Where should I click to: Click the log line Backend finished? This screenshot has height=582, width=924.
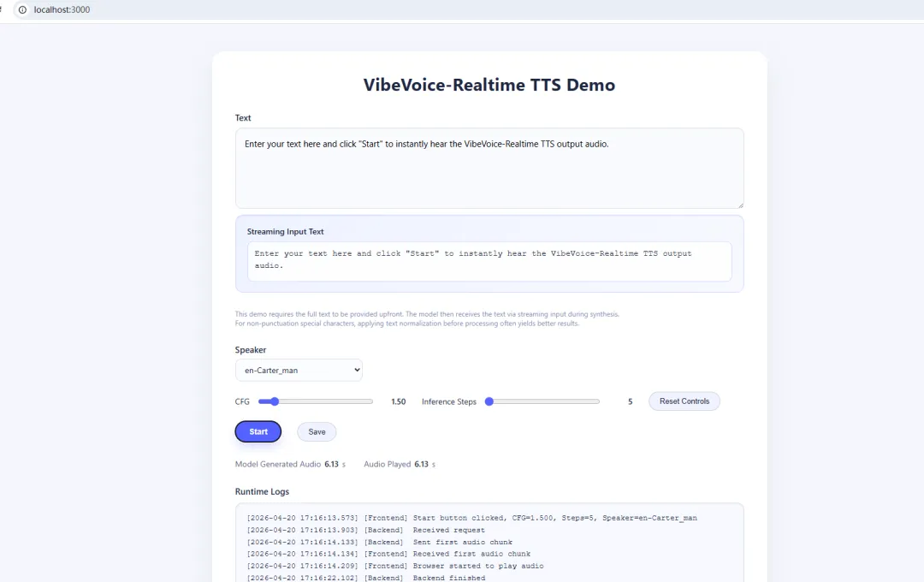coord(366,578)
